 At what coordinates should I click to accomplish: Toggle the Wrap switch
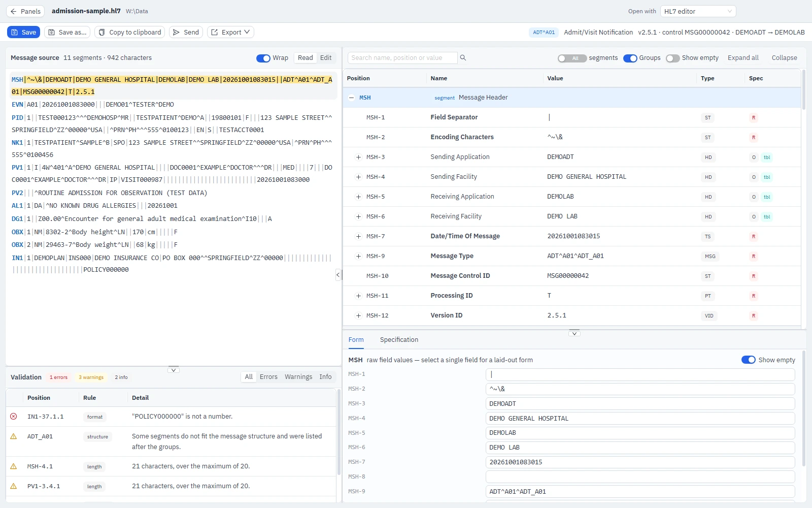tap(263, 58)
